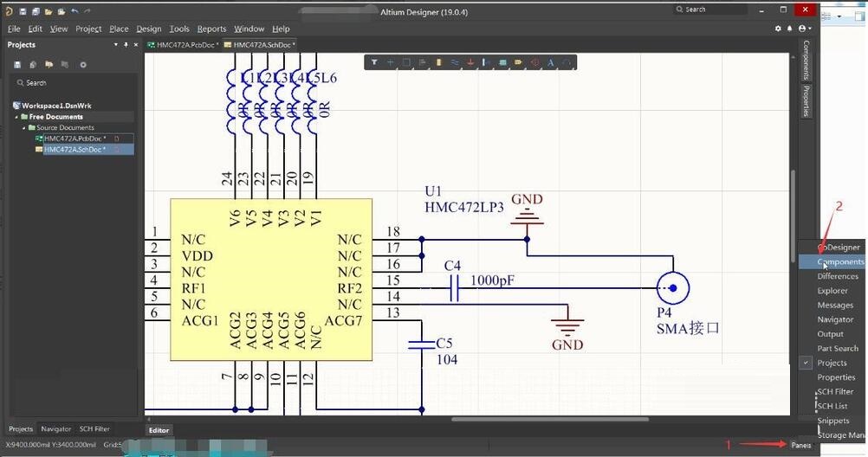Open the vertical Components side tab

coord(806,60)
